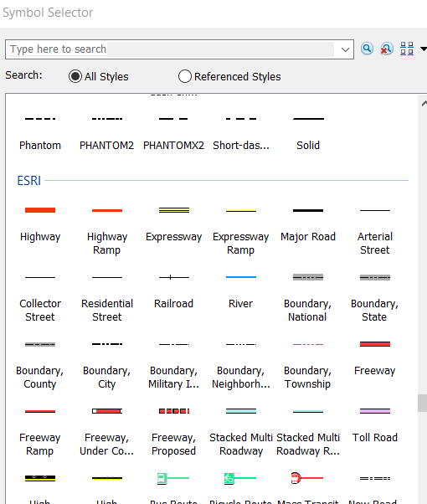The height and width of the screenshot is (504, 427).
Task: Select the All Styles radio button
Action: [x=75, y=76]
